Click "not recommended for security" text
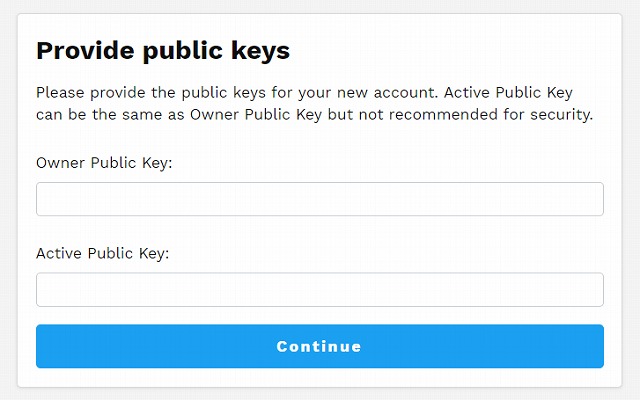640x400 pixels. pyautogui.click(x=476, y=115)
